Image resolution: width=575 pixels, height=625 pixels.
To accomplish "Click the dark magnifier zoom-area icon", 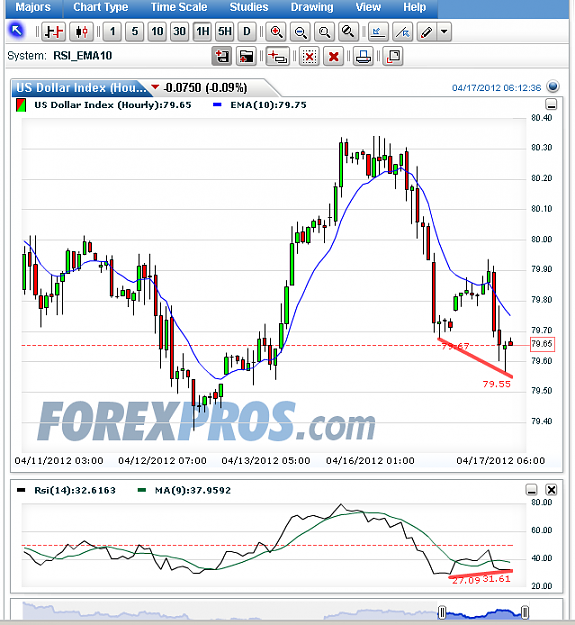I will pos(348,31).
